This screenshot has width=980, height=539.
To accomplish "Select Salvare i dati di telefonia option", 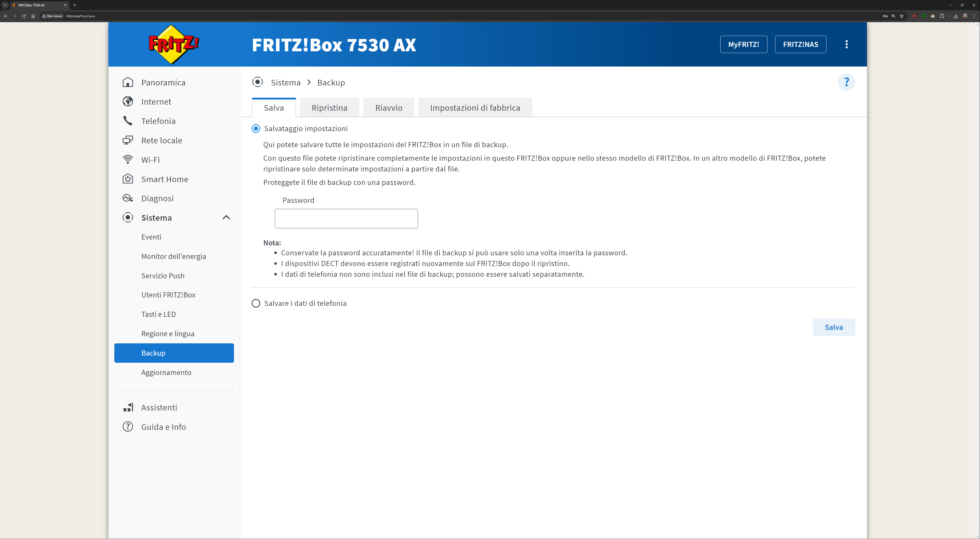I will (x=256, y=303).
